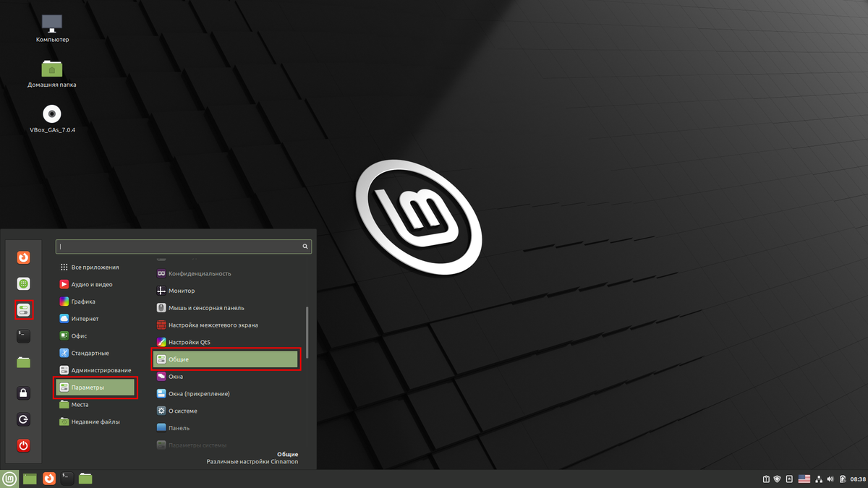Viewport: 868px width, 488px height.
Task: Click the Update Manager shield tray icon
Action: (x=778, y=479)
